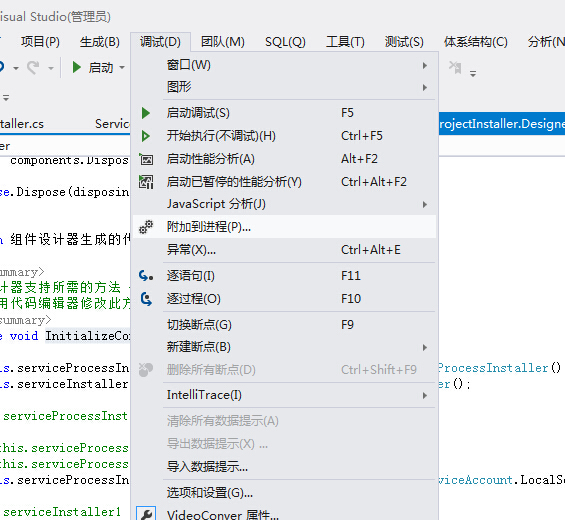565x520 pixels.
Task: Select 窗口(W) menu item
Action: (x=284, y=65)
